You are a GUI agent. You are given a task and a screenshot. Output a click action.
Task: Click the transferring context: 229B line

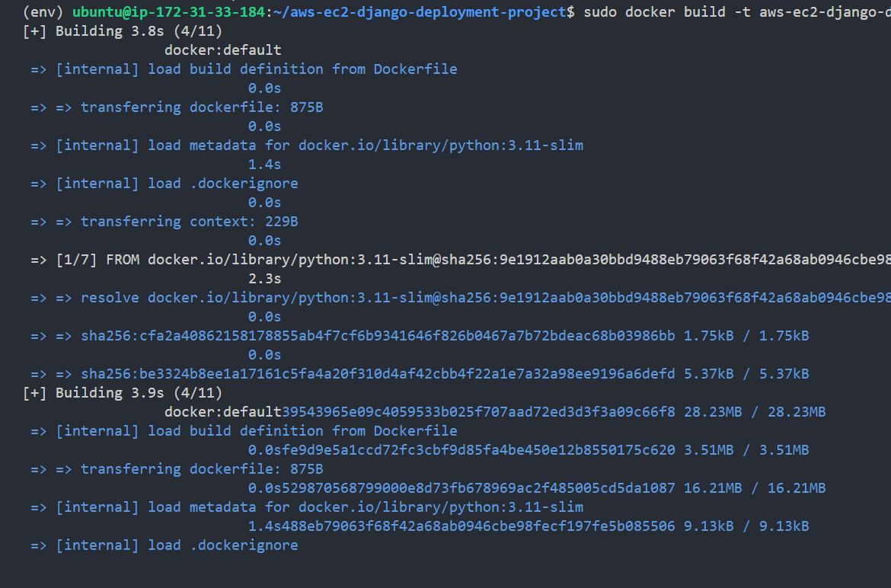[189, 222]
